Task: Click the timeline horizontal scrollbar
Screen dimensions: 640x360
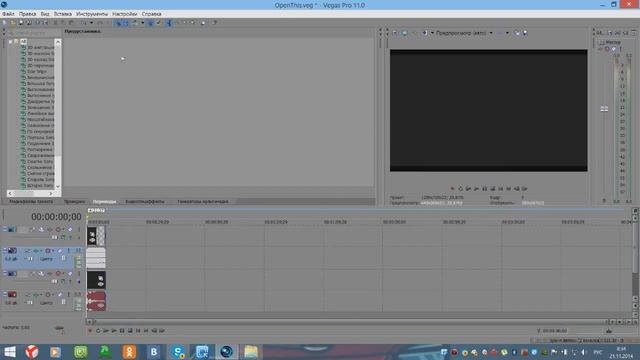Action: (x=351, y=322)
